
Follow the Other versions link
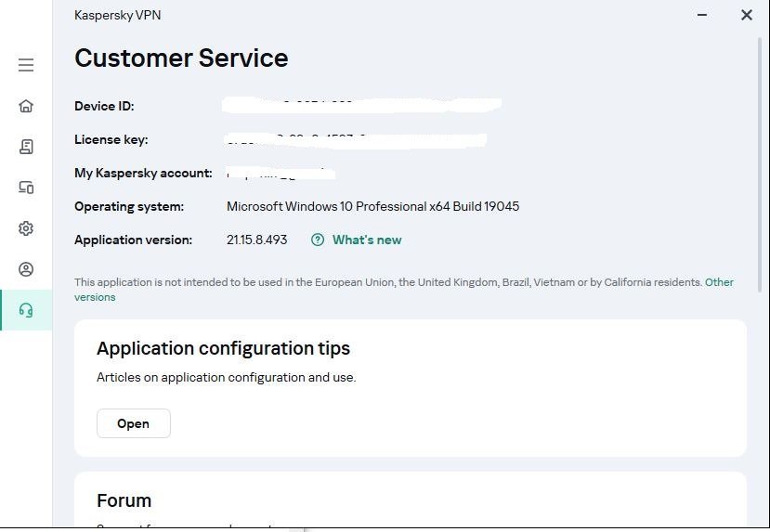[x=719, y=282]
